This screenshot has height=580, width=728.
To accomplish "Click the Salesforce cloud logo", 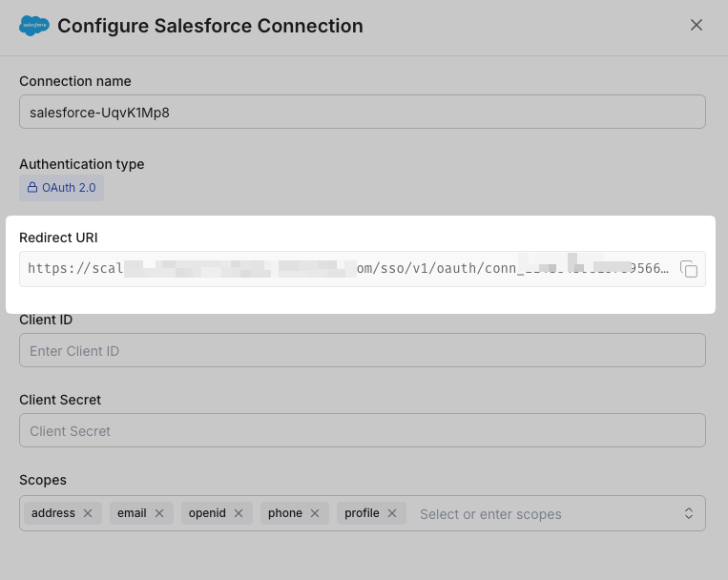I will pos(34,26).
